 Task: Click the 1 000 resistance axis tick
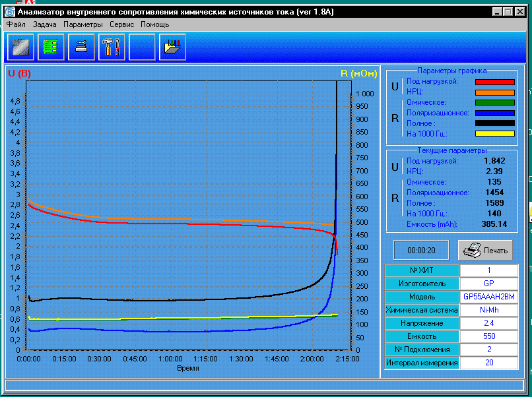[x=365, y=94]
